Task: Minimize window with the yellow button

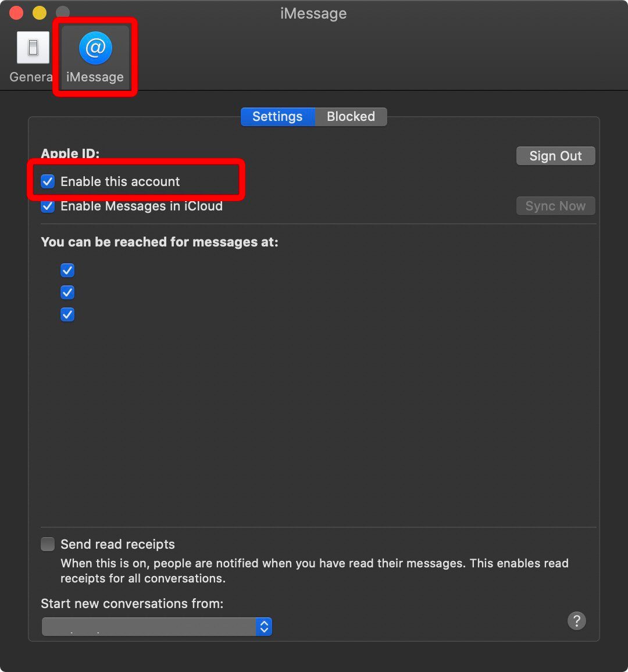Action: (40, 12)
